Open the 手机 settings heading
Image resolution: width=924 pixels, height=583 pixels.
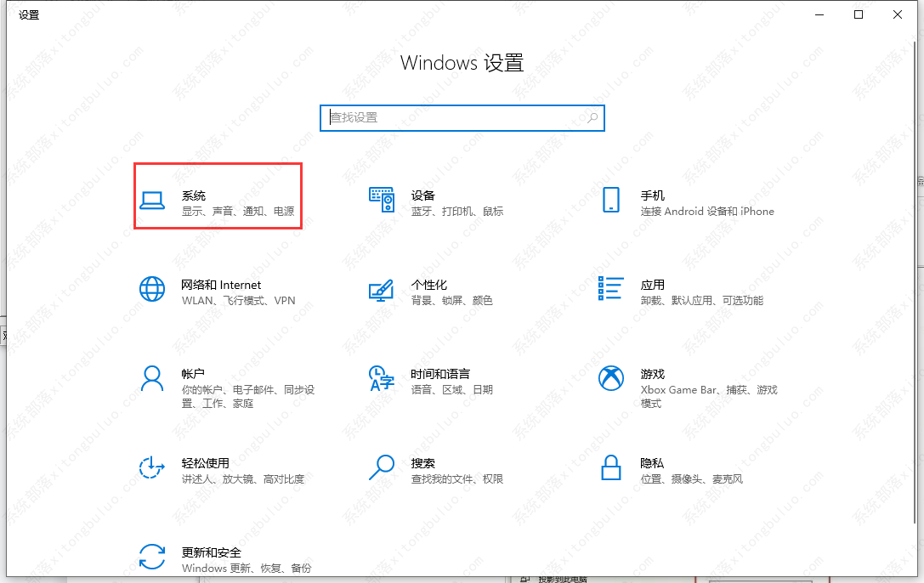pyautogui.click(x=652, y=195)
